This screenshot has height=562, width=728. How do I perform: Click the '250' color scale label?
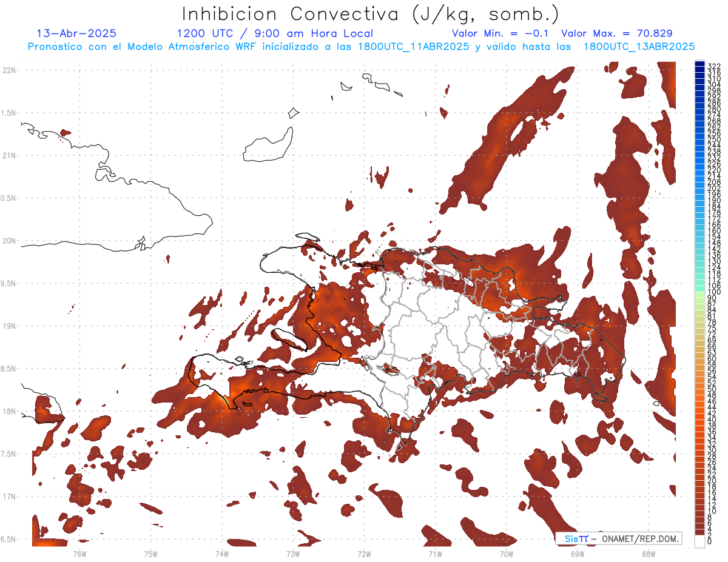(x=714, y=139)
